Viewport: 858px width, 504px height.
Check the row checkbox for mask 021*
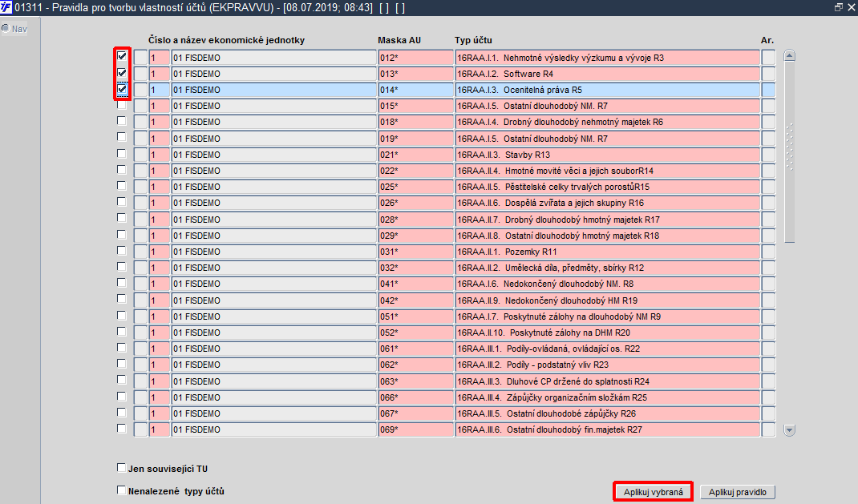(121, 154)
